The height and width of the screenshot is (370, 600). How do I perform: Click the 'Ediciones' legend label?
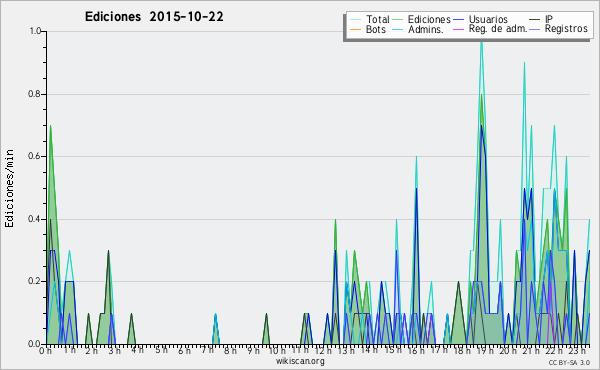pyautogui.click(x=429, y=20)
